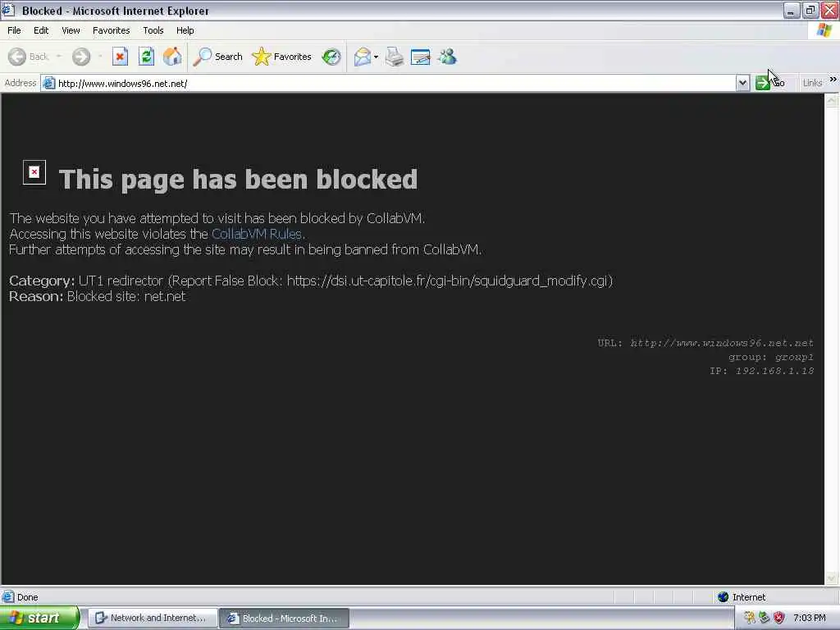Screen dimensions: 840x630
Task: Click the 'Done' status bar text
Action: [27, 597]
